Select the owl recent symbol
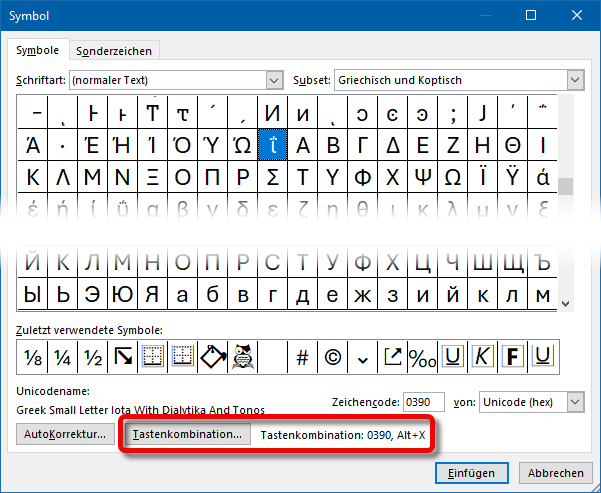Viewport: 601px width, 493px height. [x=242, y=357]
